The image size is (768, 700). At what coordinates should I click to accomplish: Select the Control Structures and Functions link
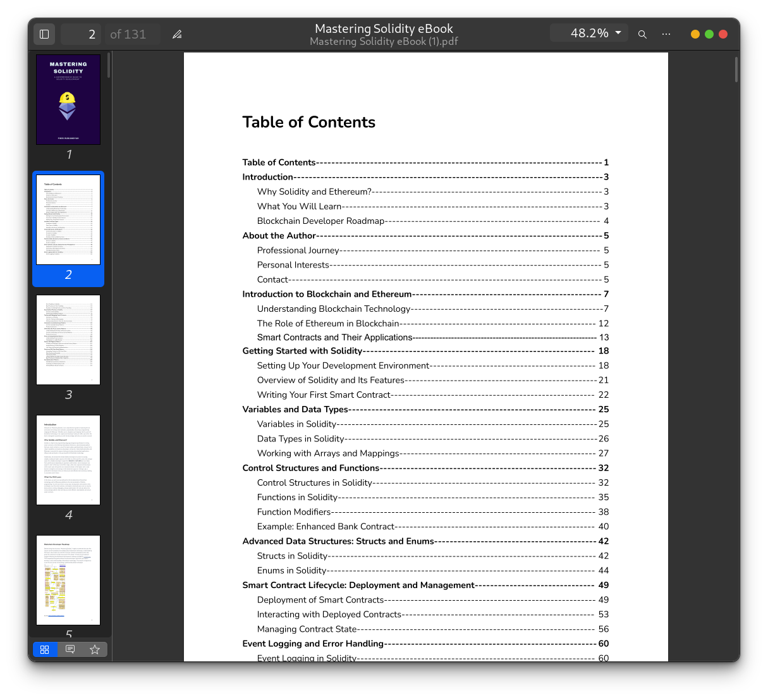(311, 468)
